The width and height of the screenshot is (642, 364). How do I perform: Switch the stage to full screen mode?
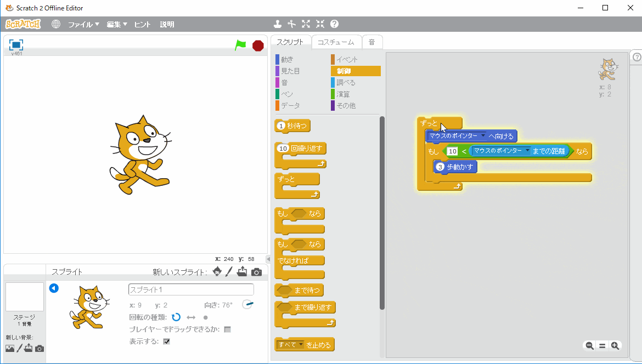(x=16, y=44)
